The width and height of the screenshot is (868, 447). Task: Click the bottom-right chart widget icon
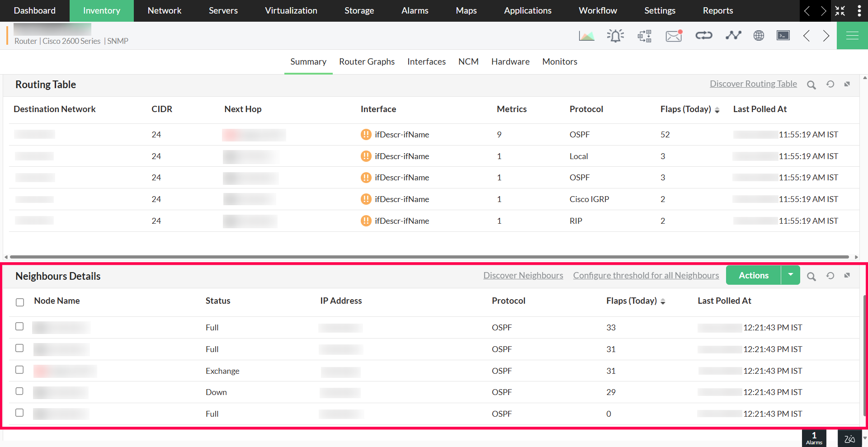tap(849, 439)
